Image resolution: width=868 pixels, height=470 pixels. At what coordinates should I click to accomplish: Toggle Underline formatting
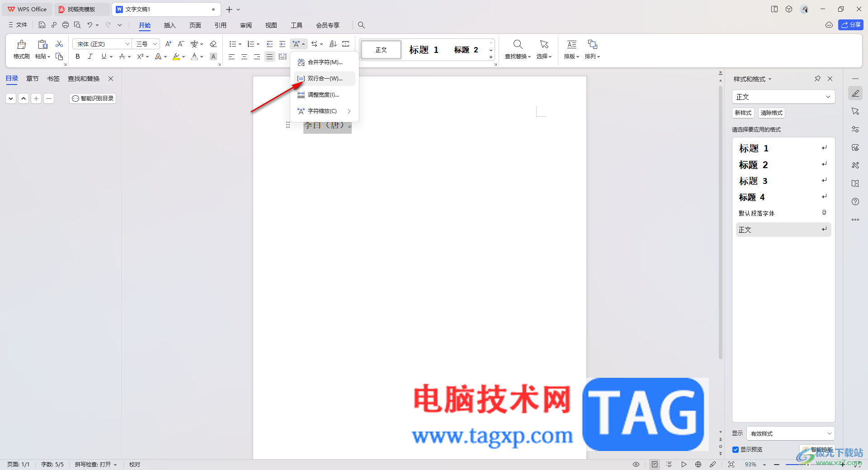tap(104, 56)
